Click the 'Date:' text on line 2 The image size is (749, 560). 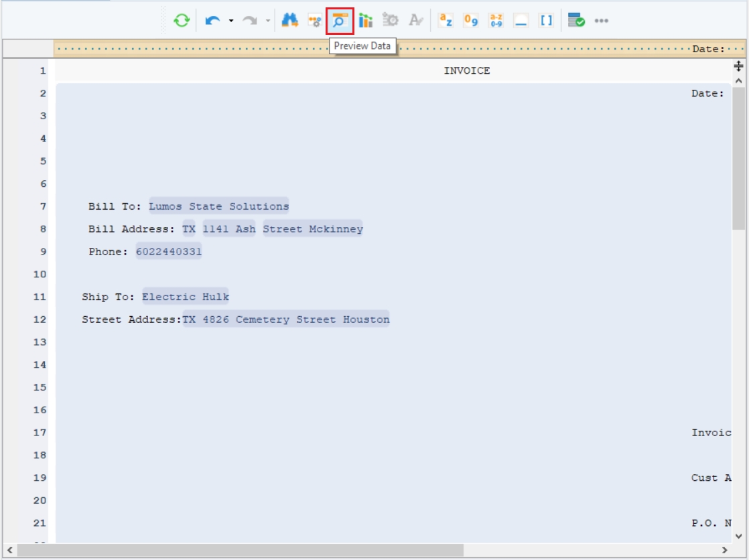click(x=707, y=93)
